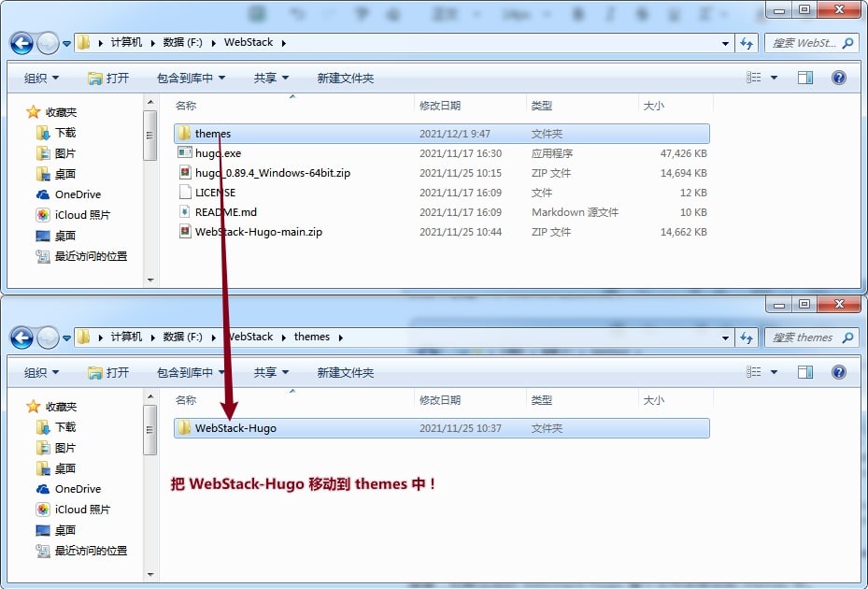The width and height of the screenshot is (868, 589).
Task: Open 组织 menu in top window
Action: point(41,79)
